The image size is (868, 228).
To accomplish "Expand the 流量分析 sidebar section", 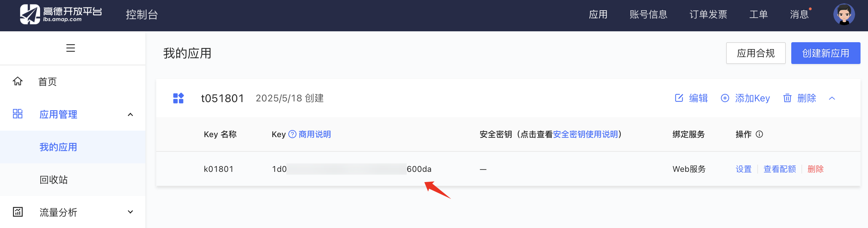I will coord(130,212).
